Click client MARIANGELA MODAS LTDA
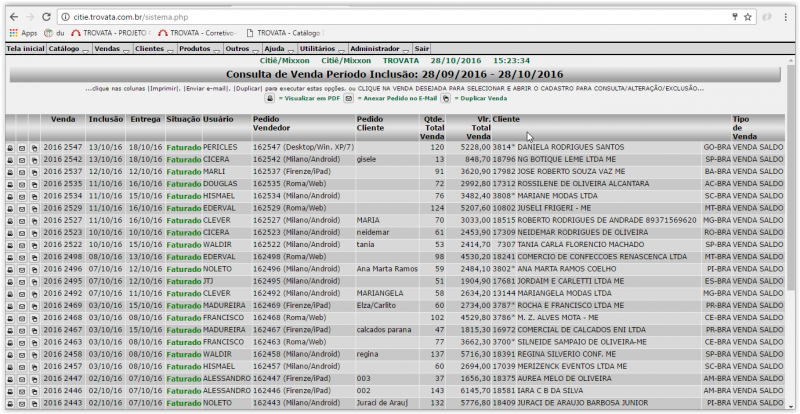The width and height of the screenshot is (800, 414). pos(564,294)
